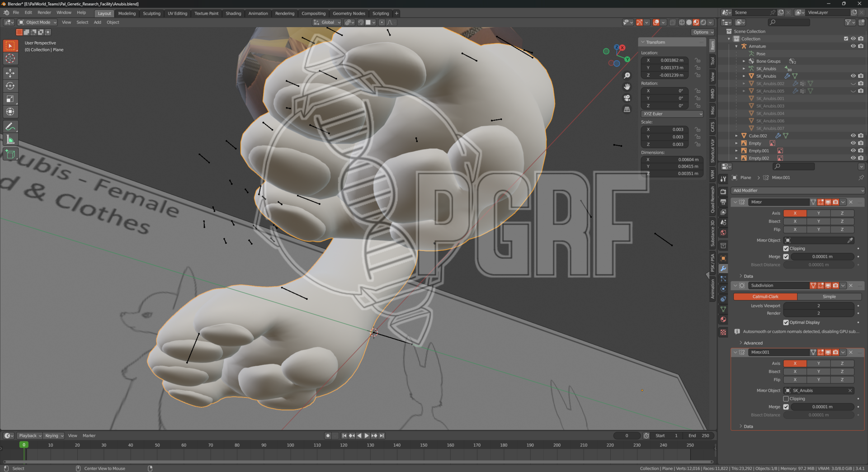Image resolution: width=868 pixels, height=472 pixels.
Task: Toggle X-ray display in viewport header
Action: pyautogui.click(x=672, y=22)
